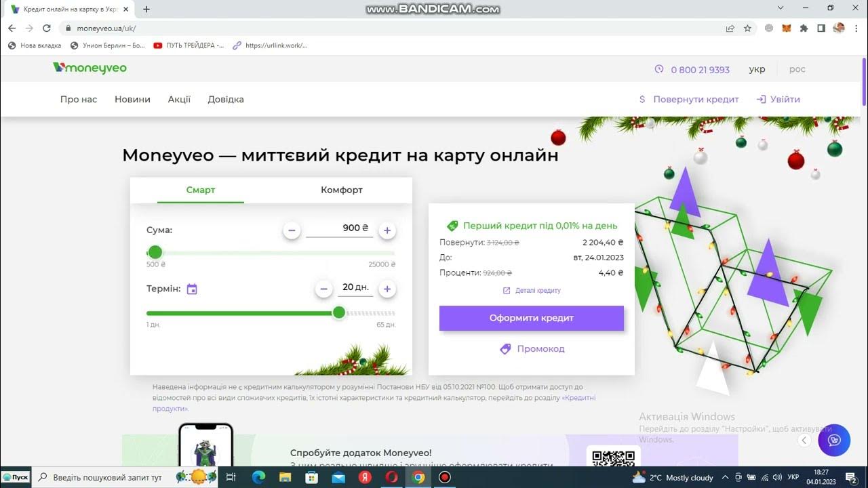Open Mail app from taskbar

pyautogui.click(x=338, y=477)
